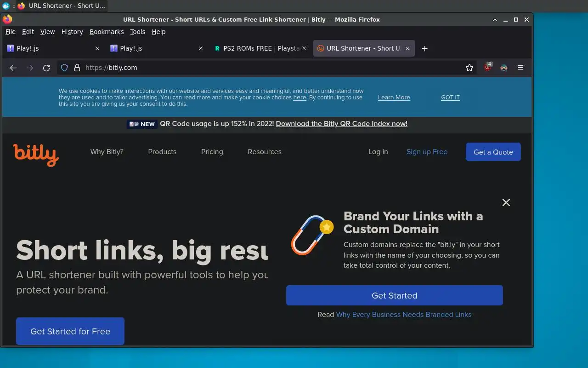The image size is (588, 368).
Task: Open the History menu
Action: [72, 32]
